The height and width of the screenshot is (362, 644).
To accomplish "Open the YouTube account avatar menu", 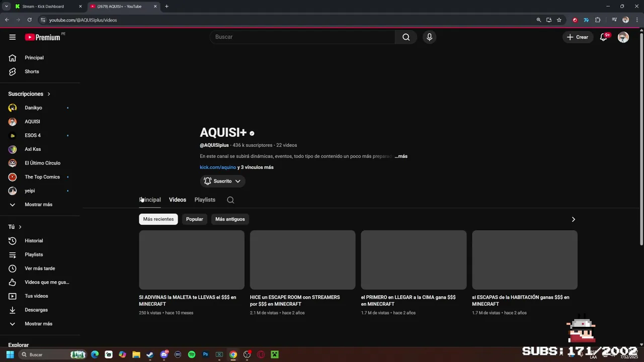I will pos(623,37).
